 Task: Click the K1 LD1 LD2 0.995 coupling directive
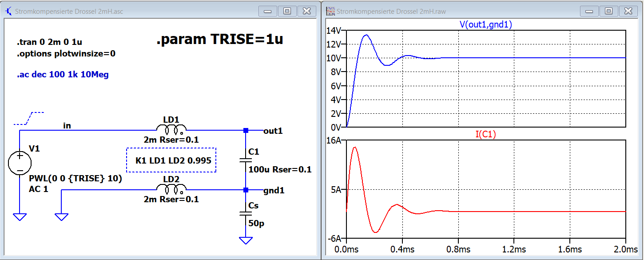tap(173, 160)
